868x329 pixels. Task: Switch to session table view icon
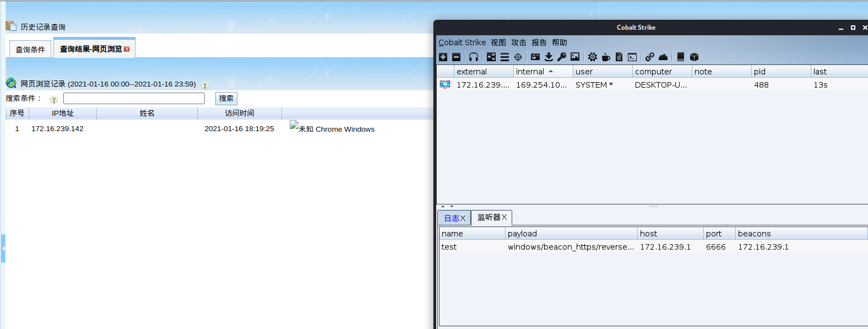tap(504, 57)
